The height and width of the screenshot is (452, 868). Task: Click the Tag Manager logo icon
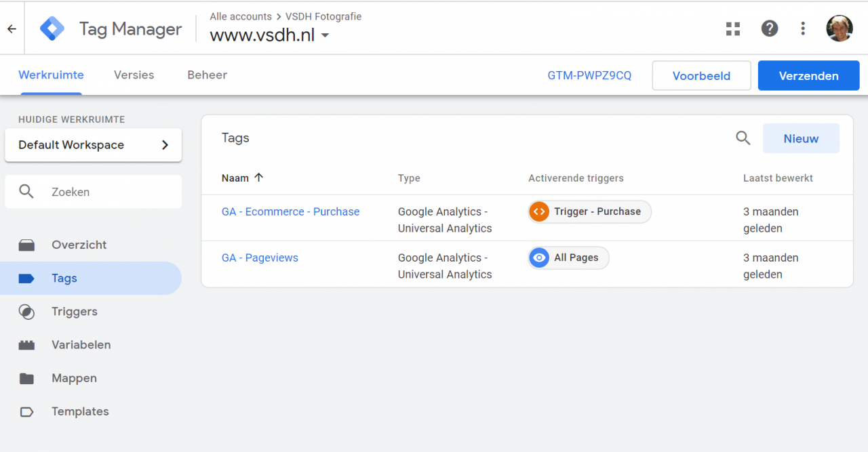tap(52, 28)
